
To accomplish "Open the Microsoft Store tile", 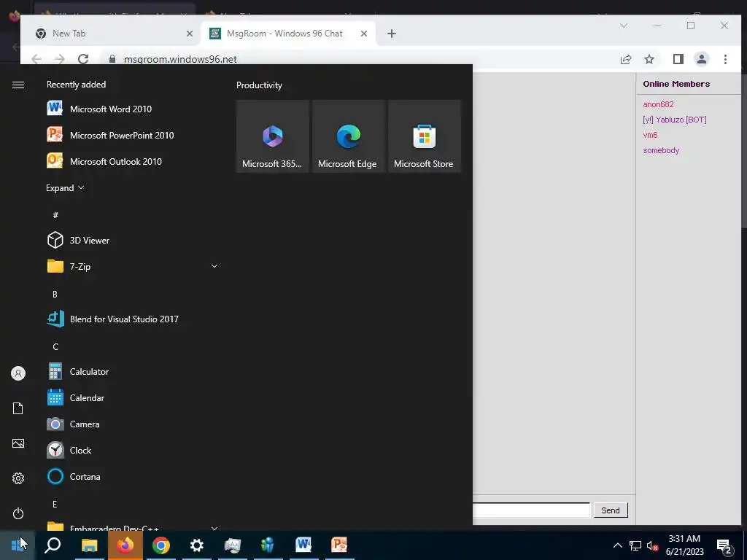I will [x=425, y=136].
